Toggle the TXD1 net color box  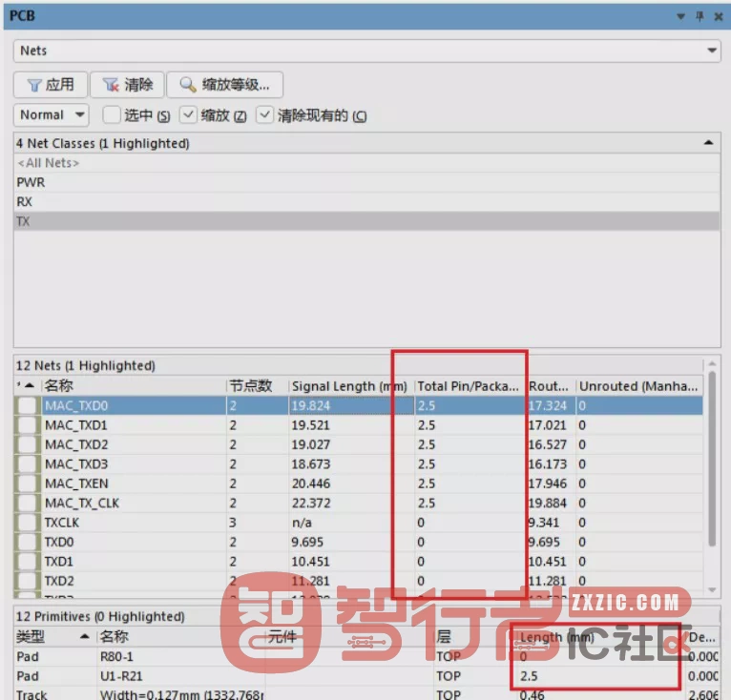27,562
